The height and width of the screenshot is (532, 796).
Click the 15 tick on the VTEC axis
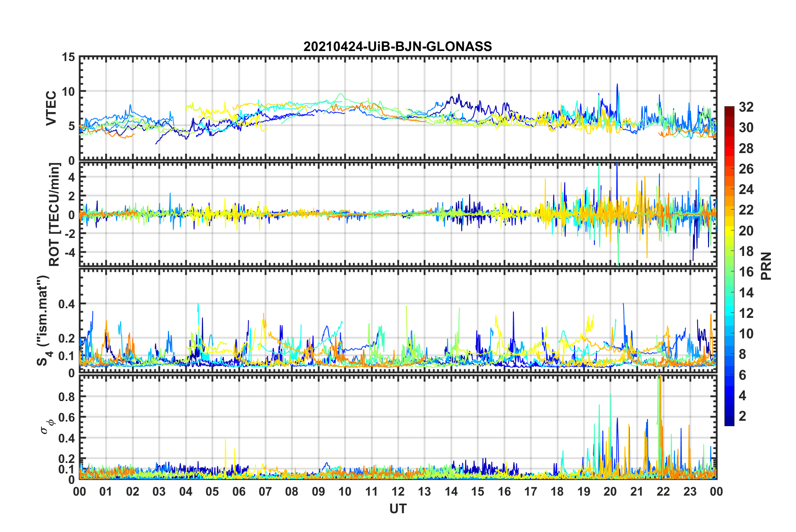pos(69,57)
